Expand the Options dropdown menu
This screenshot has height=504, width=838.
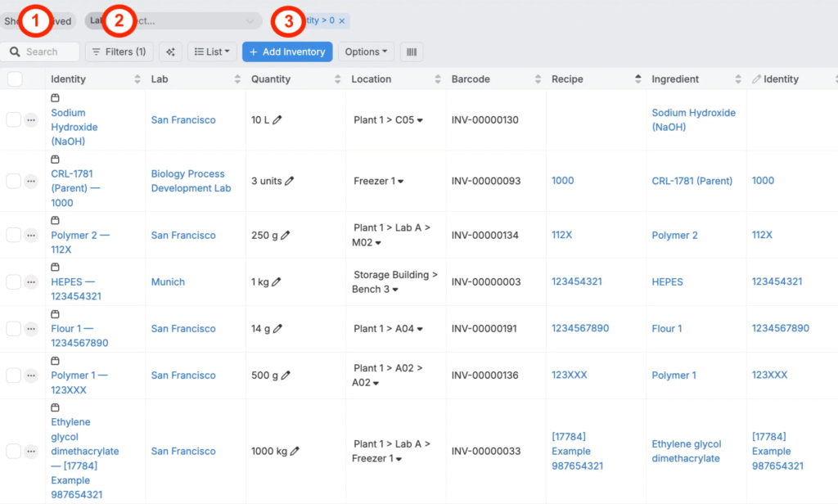366,52
